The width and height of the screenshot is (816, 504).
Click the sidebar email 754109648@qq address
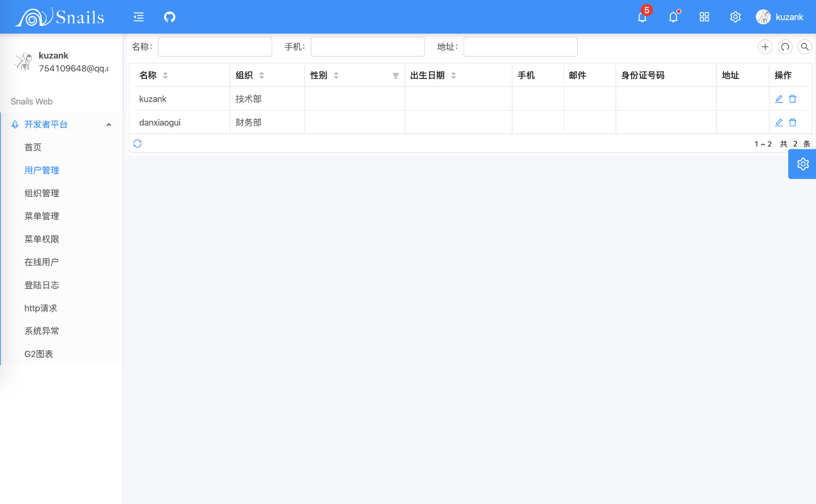pyautogui.click(x=74, y=69)
